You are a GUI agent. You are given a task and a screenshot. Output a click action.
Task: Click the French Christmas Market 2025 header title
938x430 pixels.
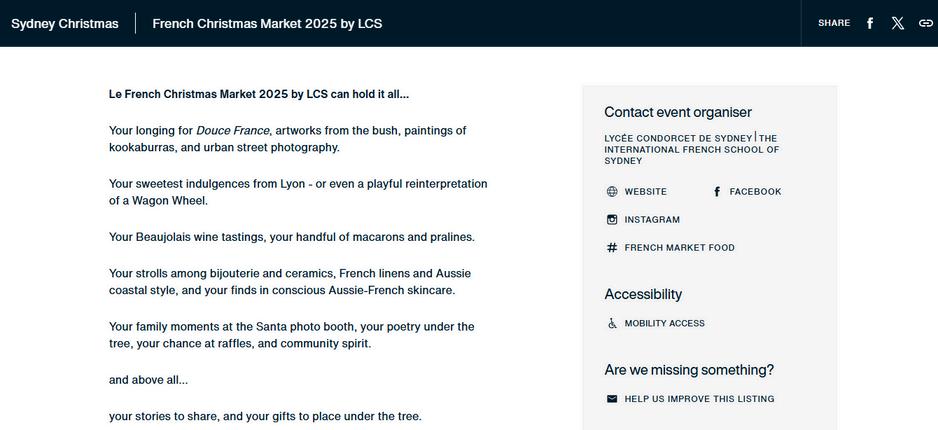pyautogui.click(x=267, y=23)
